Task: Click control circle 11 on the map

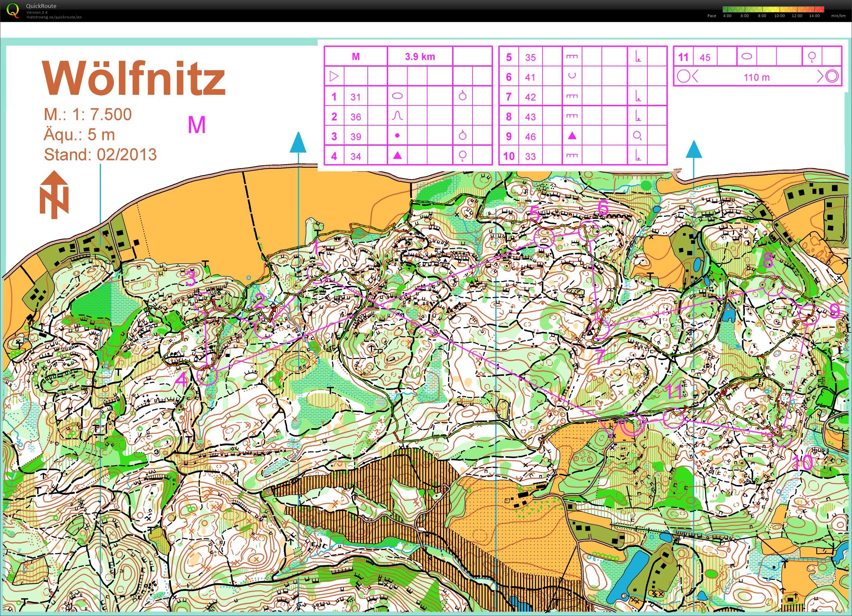Action: pos(673,418)
